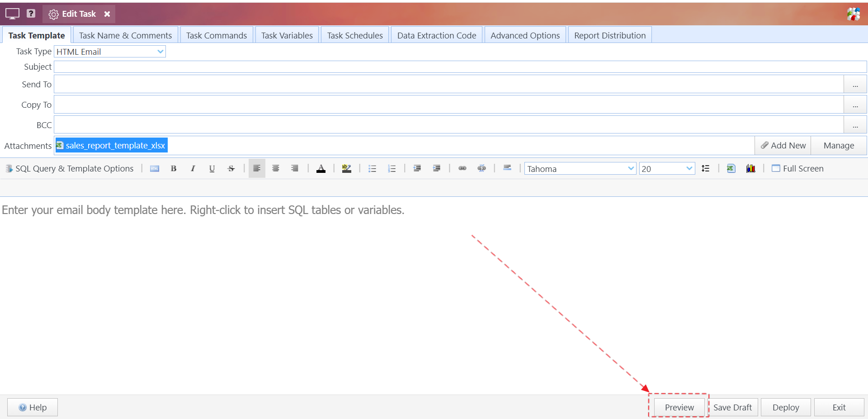This screenshot has width=868, height=419.
Task: Open the text highlight color tool
Action: point(347,168)
